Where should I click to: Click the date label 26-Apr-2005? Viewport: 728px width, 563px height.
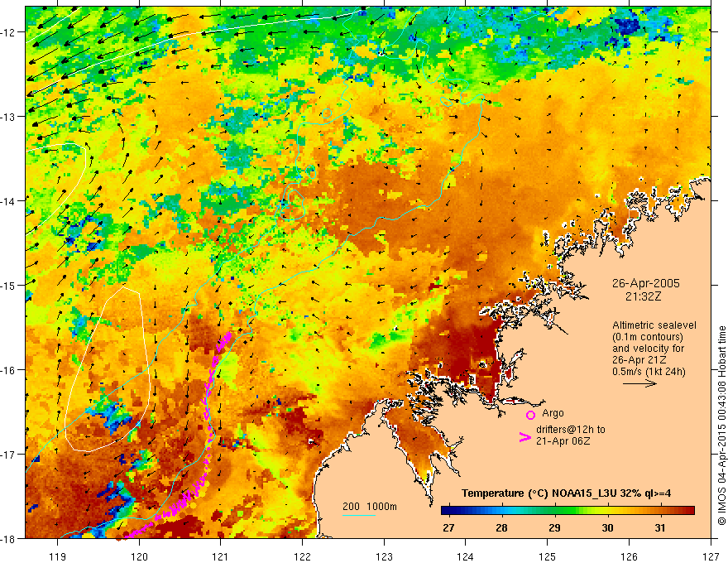coord(646,283)
